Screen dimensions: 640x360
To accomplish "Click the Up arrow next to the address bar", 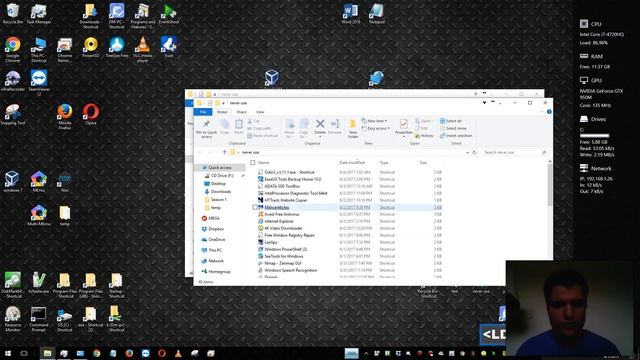I will [224, 152].
